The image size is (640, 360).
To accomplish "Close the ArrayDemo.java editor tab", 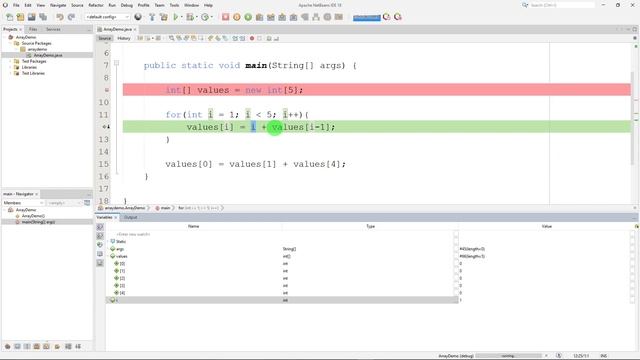I will pos(135,29).
